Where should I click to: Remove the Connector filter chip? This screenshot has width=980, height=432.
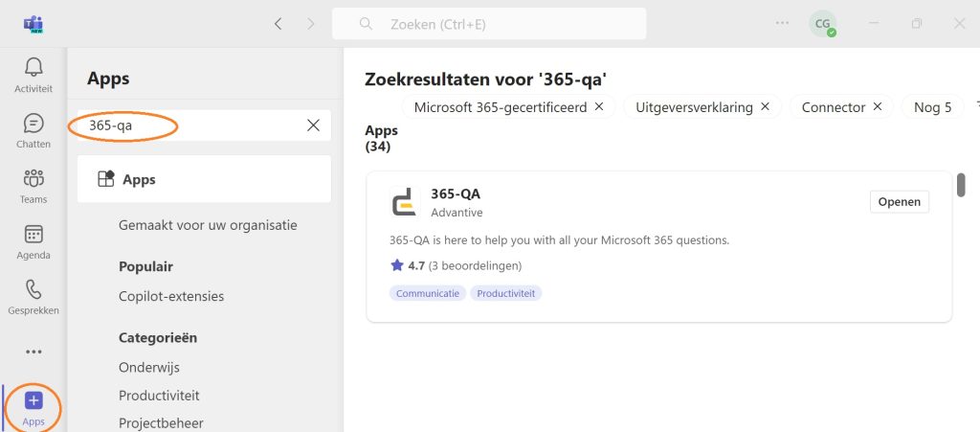pos(877,107)
